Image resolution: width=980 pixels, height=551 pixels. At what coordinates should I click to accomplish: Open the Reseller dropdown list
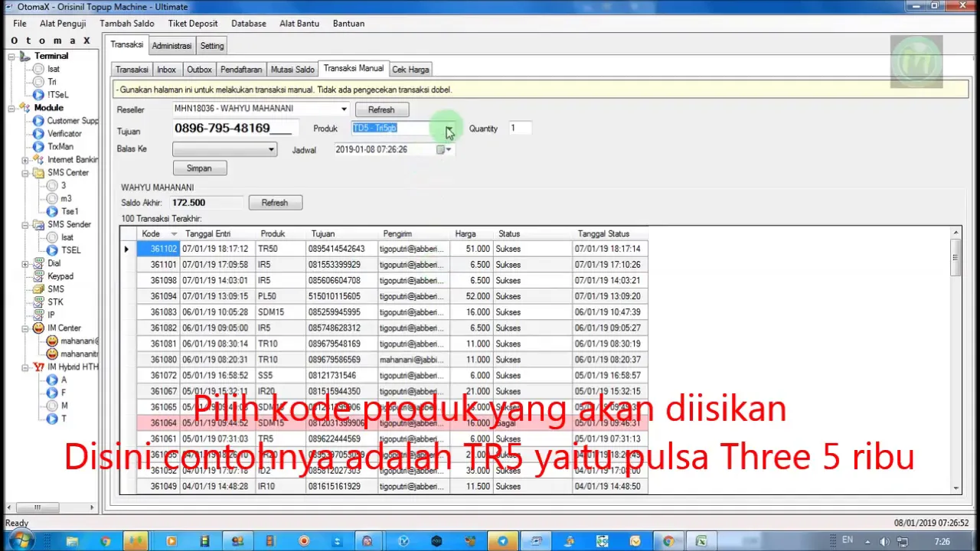point(344,109)
